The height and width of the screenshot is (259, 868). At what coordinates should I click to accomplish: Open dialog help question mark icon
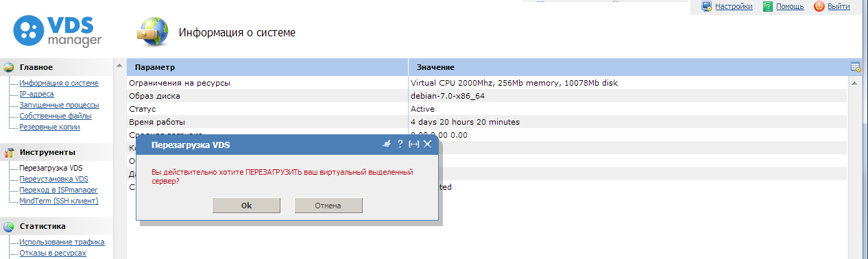click(x=400, y=145)
